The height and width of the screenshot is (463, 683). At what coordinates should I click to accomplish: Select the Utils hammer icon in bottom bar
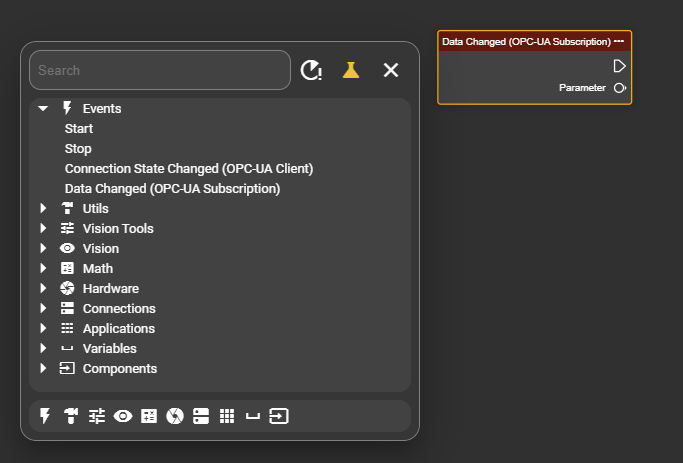[x=71, y=416]
